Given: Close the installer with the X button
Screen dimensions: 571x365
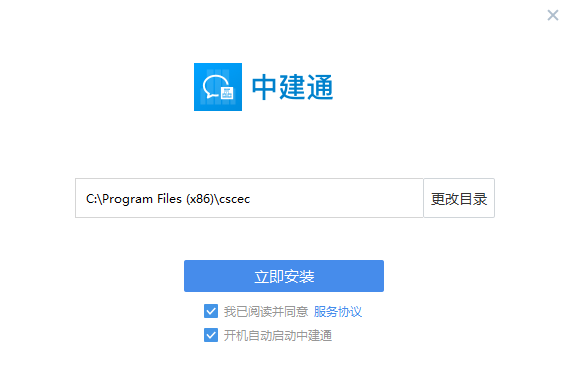Looking at the screenshot, I should coord(553,15).
